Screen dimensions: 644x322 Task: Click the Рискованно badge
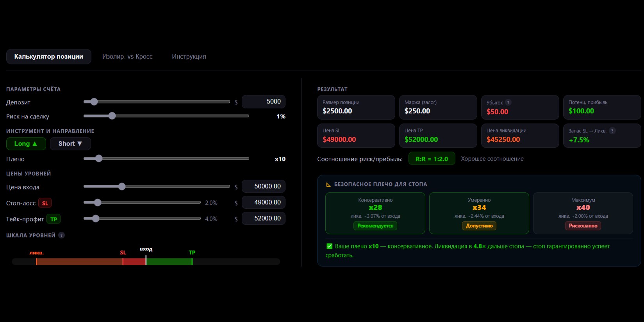(583, 226)
